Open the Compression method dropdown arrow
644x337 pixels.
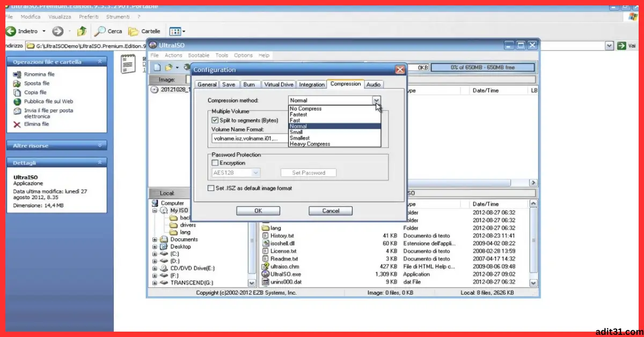pos(377,100)
